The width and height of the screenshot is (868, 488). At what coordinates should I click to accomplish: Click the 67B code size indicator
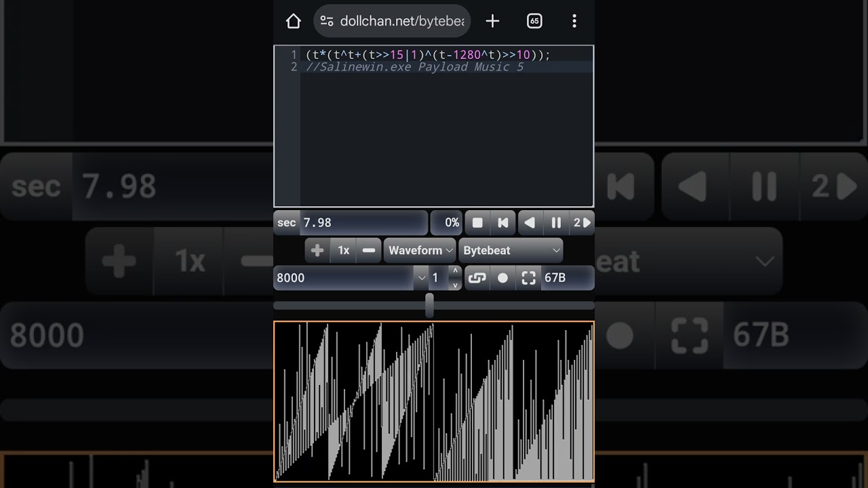click(x=568, y=278)
